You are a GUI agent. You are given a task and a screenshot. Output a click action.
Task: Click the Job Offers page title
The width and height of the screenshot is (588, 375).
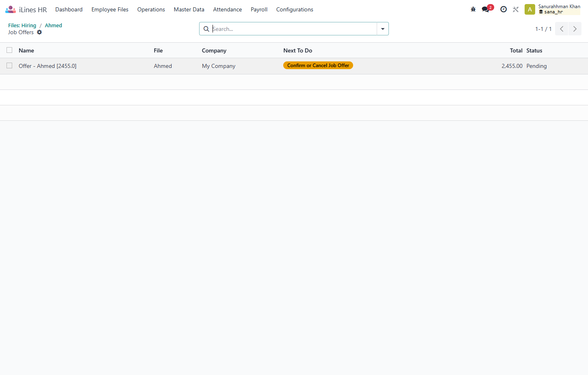[21, 32]
